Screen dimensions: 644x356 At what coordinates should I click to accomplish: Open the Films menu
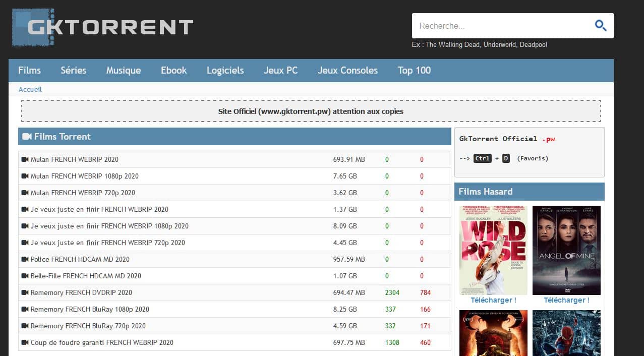coord(29,71)
